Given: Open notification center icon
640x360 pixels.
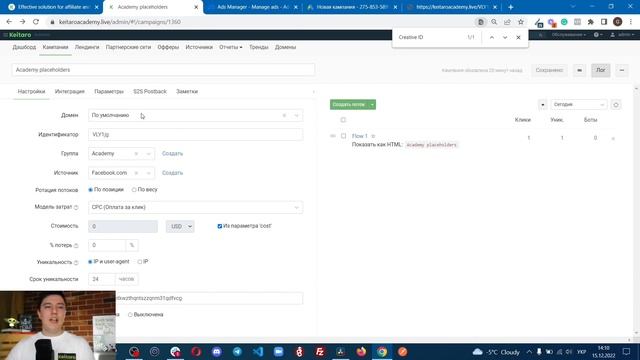Looking at the screenshot, I should point(627,351).
